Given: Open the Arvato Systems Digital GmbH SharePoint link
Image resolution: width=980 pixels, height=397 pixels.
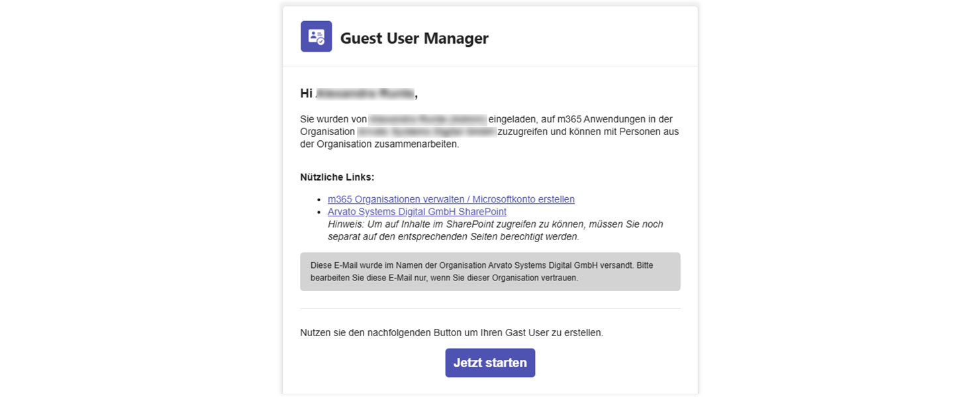Looking at the screenshot, I should [416, 211].
